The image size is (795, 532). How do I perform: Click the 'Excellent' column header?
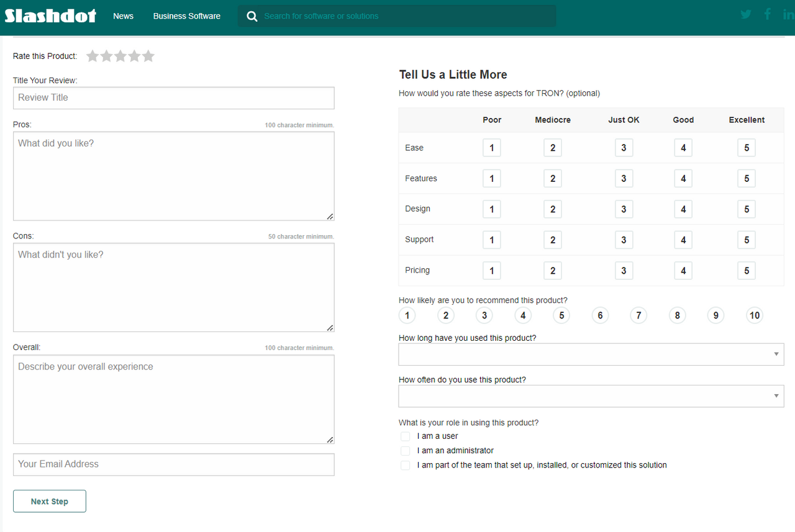(x=747, y=120)
